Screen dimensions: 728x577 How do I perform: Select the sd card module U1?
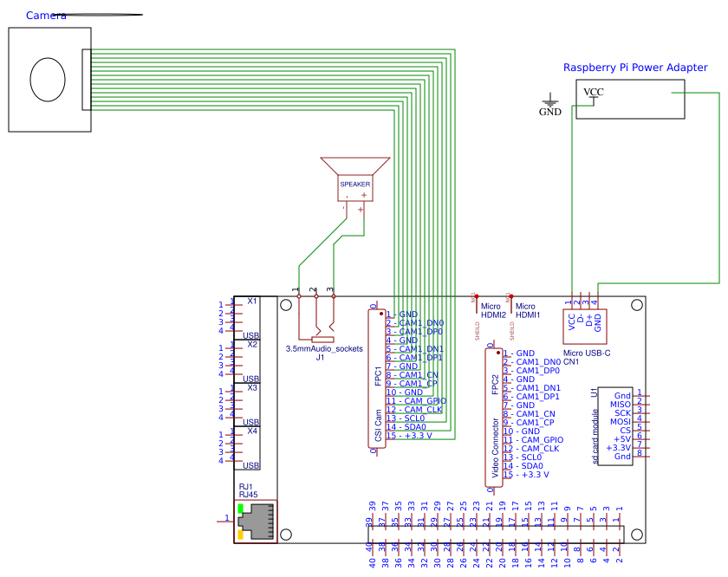tap(617, 425)
